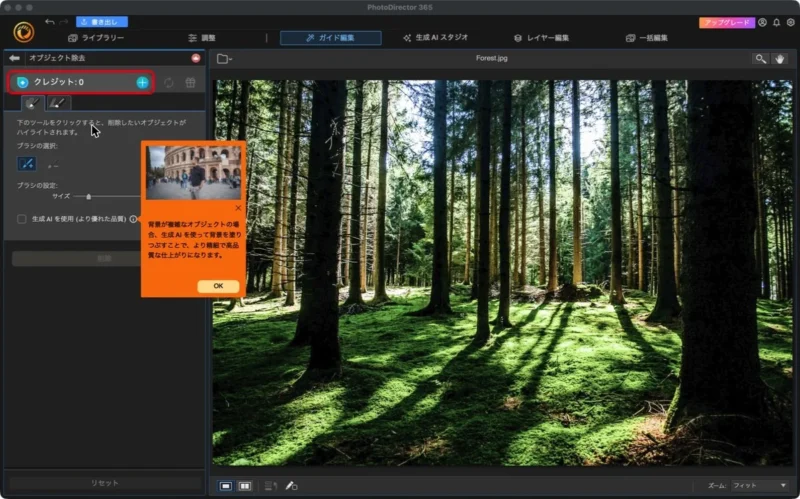Open the gift box icon

[x=190, y=83]
